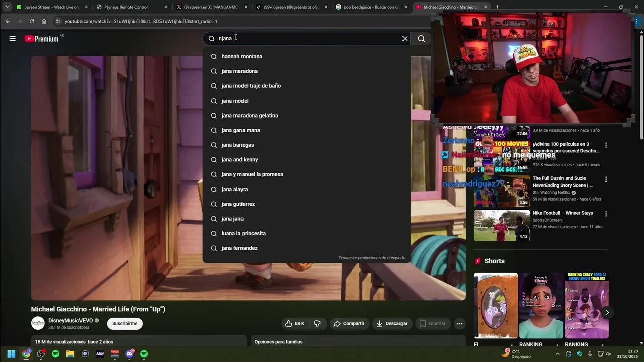
Task: Open the DisneyMusicVEVO channel avatar
Action: 38,323
